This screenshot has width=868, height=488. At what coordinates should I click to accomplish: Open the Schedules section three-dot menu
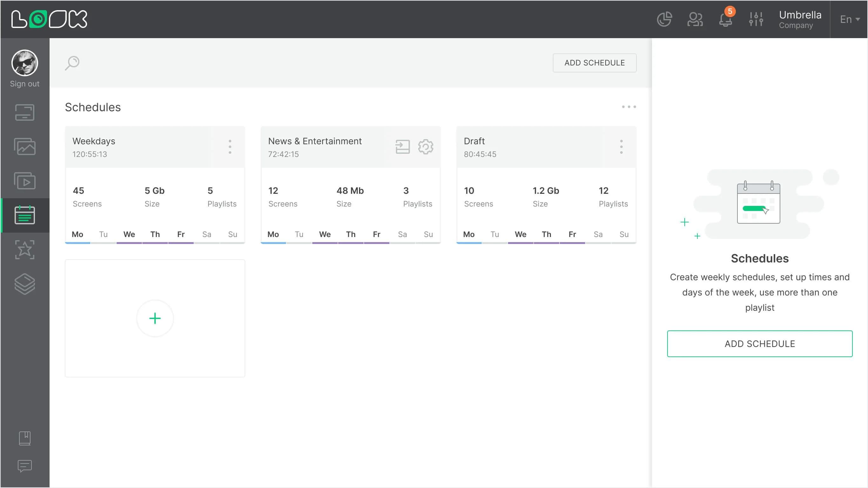tap(629, 107)
